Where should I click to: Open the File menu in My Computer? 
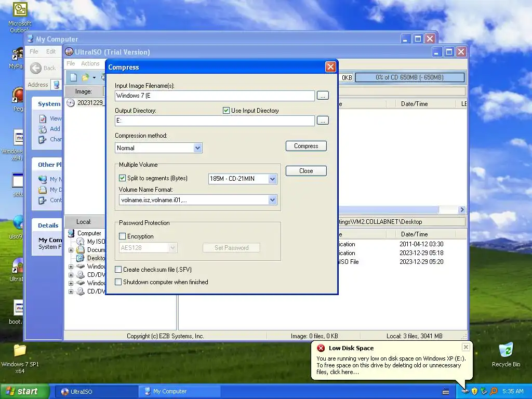(34, 51)
